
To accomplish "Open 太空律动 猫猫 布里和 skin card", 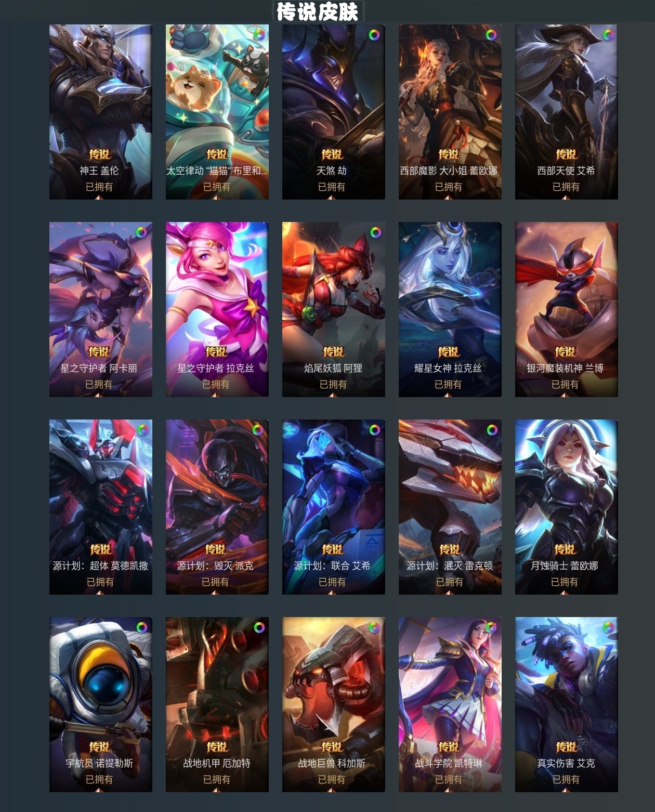I will click(217, 112).
